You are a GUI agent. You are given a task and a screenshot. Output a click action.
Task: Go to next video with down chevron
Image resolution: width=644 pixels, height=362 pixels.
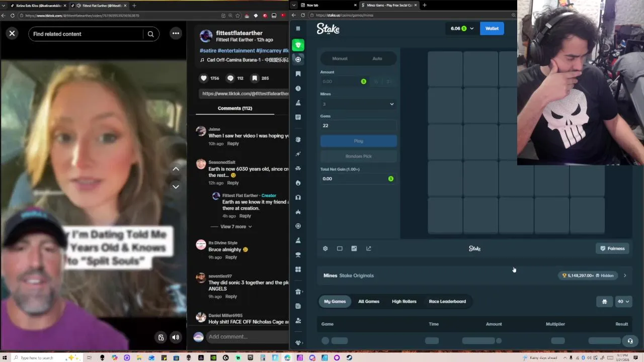pyautogui.click(x=176, y=187)
